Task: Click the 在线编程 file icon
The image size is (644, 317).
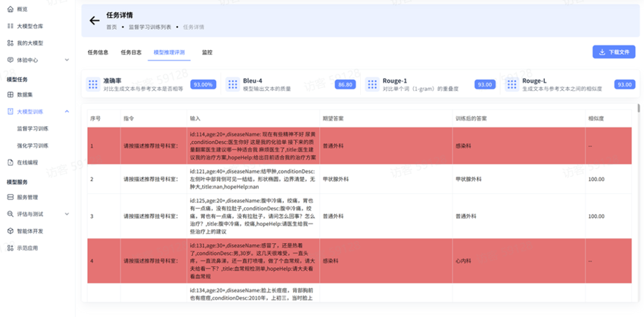Action: pyautogui.click(x=10, y=163)
